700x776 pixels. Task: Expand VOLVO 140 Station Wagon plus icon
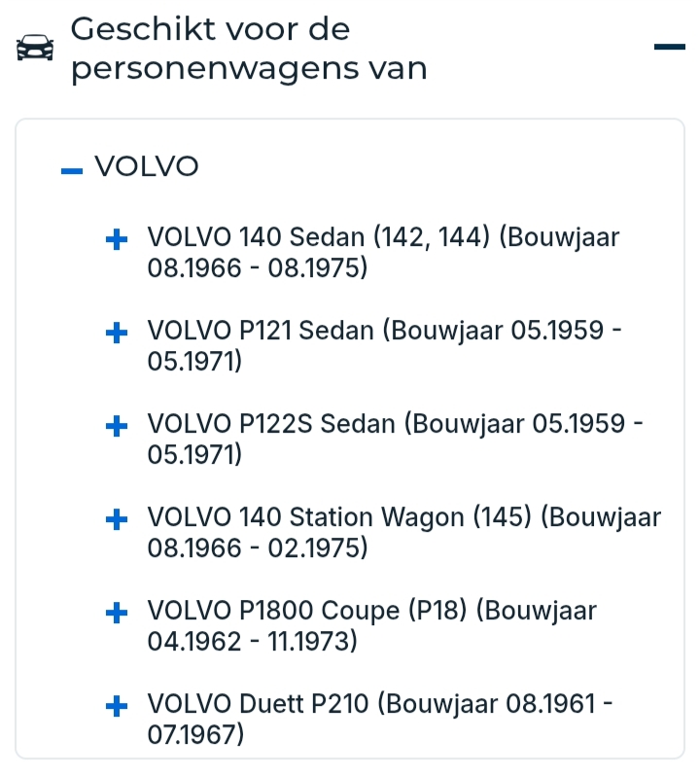pos(117,519)
